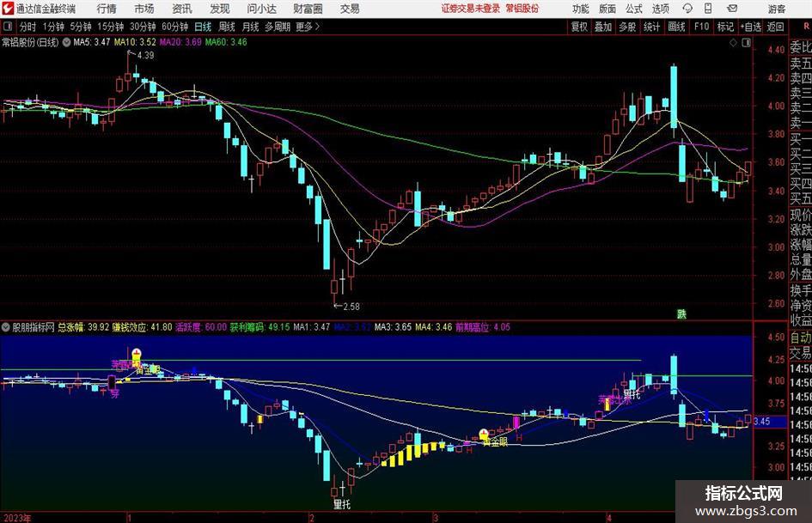
Task: Click the 2023年 date axis label
Action: pos(17,518)
